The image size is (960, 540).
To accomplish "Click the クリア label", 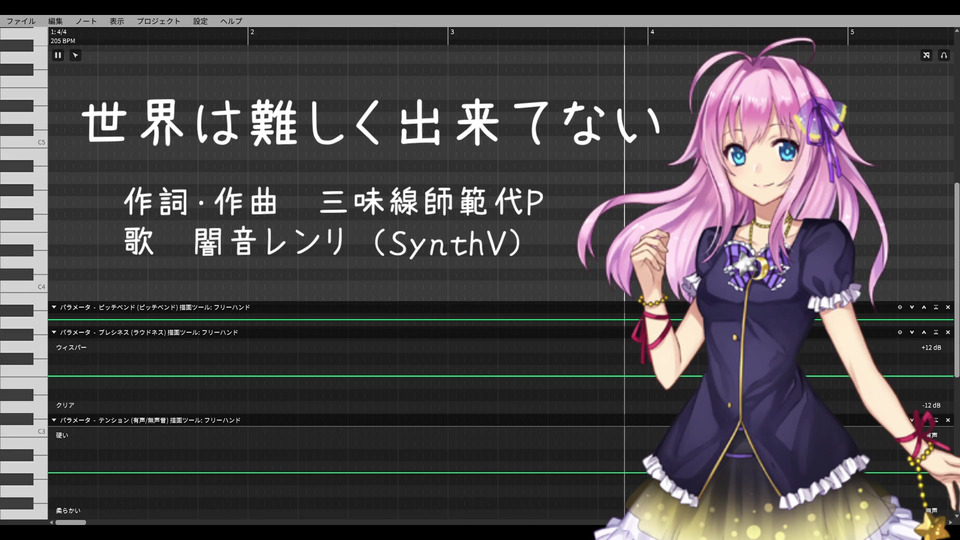I will coord(65,405).
